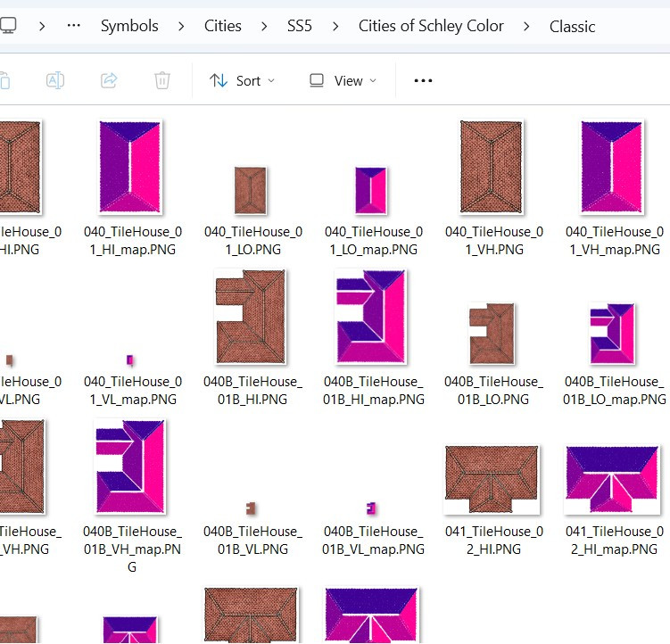Select the 041_TileHouse_02_HI_map.PNG thumbnail
670x644 pixels.
(x=612, y=480)
